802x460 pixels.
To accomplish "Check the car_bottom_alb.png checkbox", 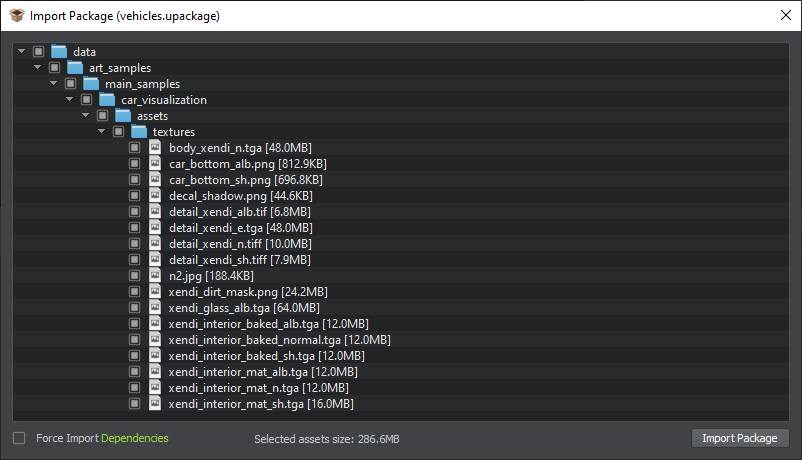I will pos(135,164).
